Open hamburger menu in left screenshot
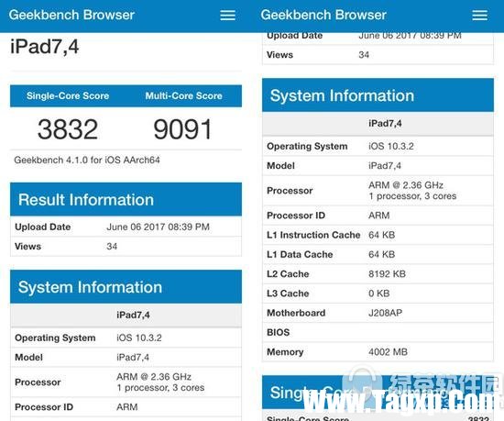The width and height of the screenshot is (504, 421). coord(227,15)
